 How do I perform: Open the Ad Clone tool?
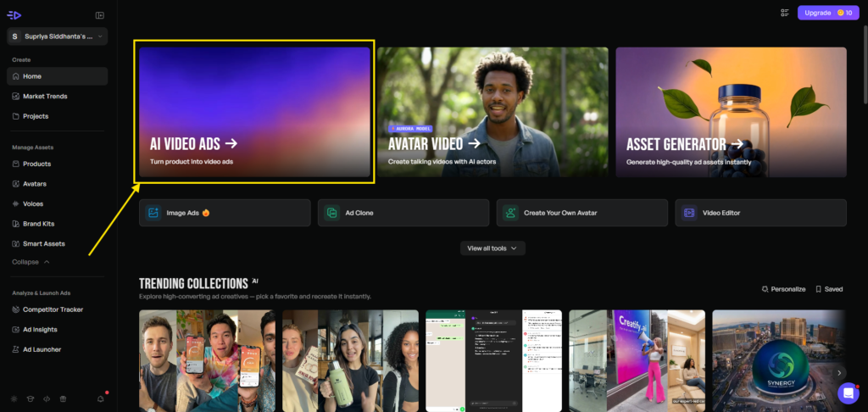[x=403, y=213]
